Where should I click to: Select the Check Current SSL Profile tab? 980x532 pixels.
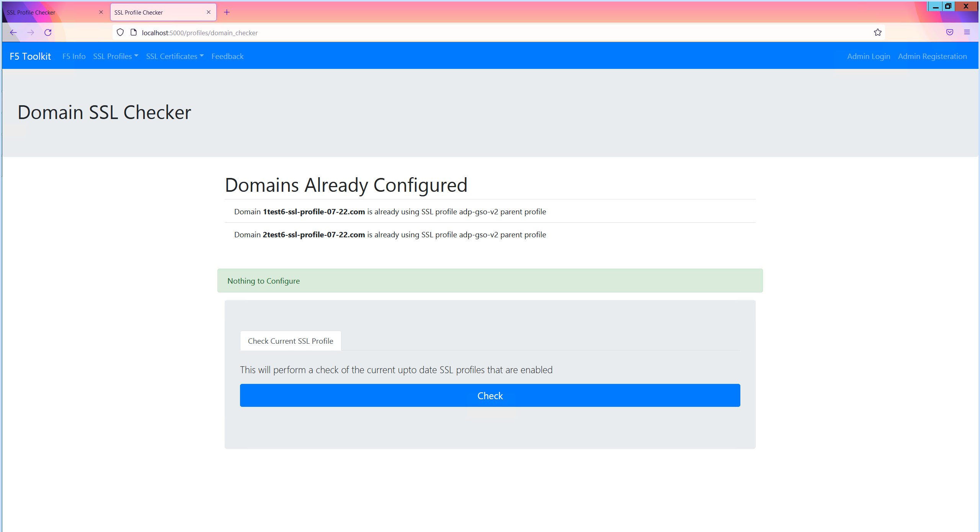[x=291, y=341]
